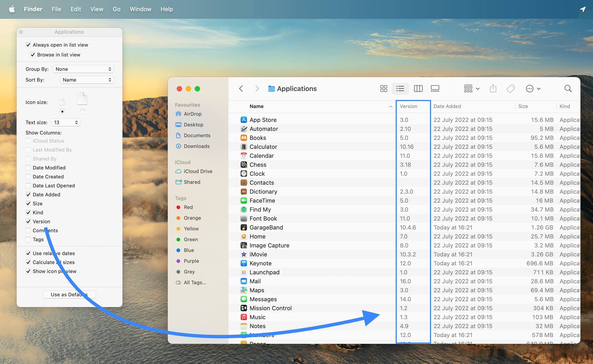593x364 pixels.
Task: Open the Go menu
Action: point(116,9)
